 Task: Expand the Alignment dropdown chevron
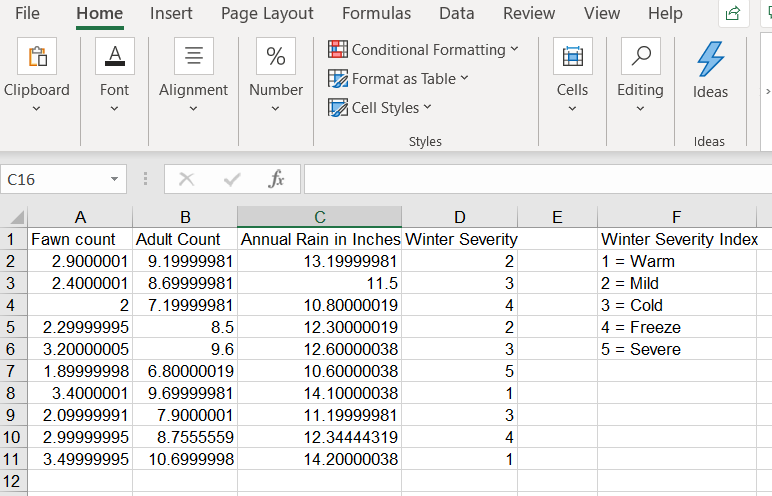pos(193,108)
